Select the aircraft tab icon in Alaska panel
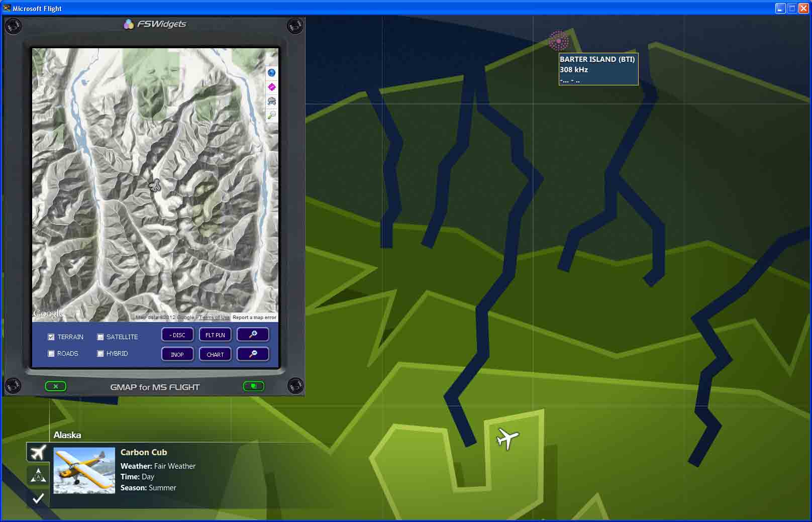 coord(38,452)
